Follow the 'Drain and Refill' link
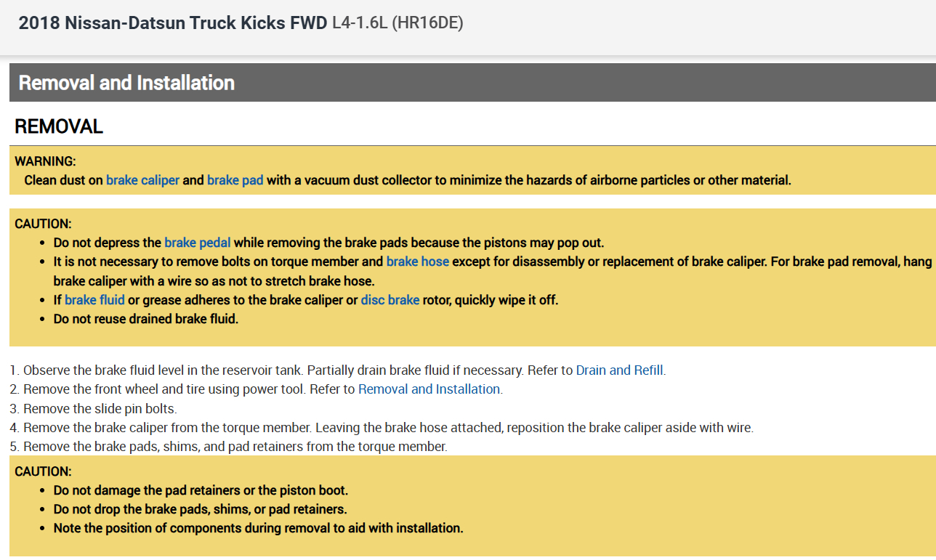 click(x=619, y=370)
